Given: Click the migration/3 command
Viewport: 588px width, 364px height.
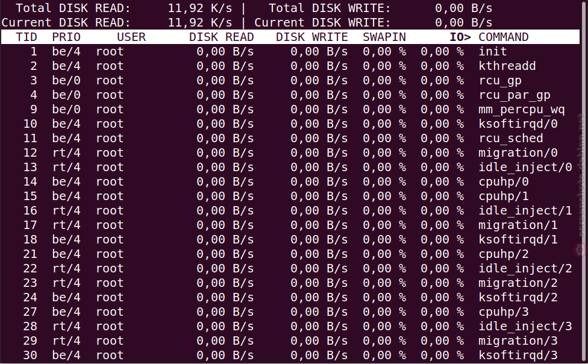Looking at the screenshot, I should coord(518,340).
